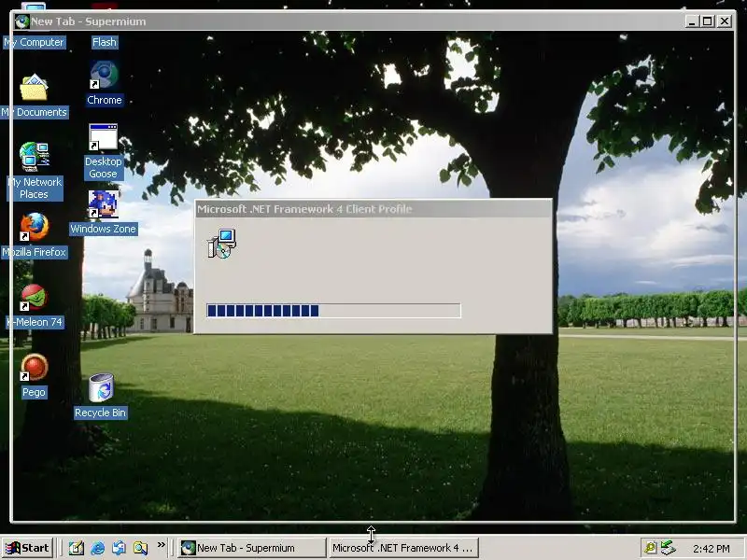Maximize the Supermium window
Viewport: 747px width, 560px height.
click(x=708, y=21)
